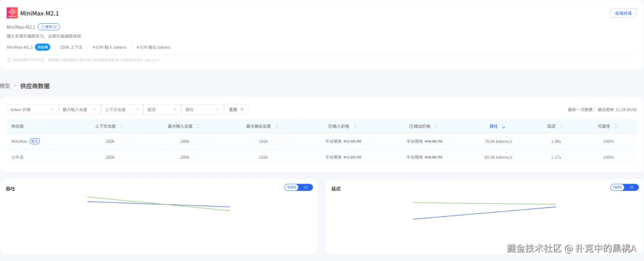Click MiniMax row input price 平台限免
This screenshot has height=261, width=644.
coord(333,141)
